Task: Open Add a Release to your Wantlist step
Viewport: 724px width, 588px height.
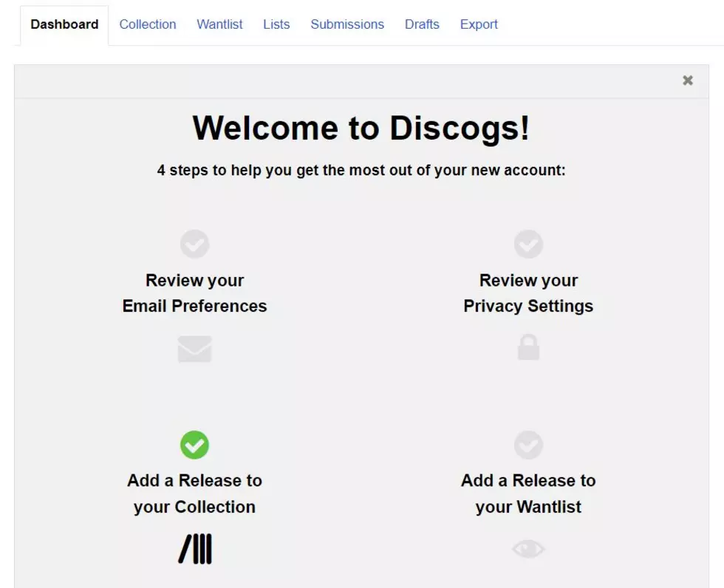Action: (528, 493)
